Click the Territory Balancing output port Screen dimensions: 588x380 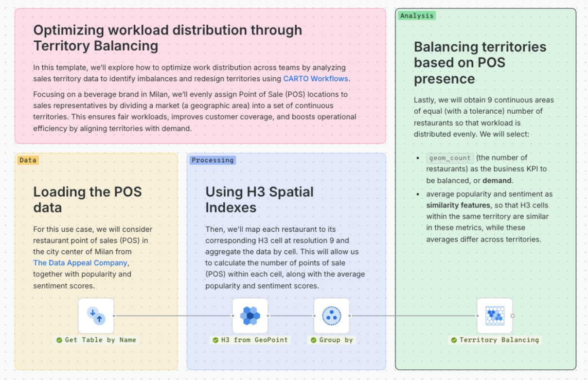[x=513, y=316]
